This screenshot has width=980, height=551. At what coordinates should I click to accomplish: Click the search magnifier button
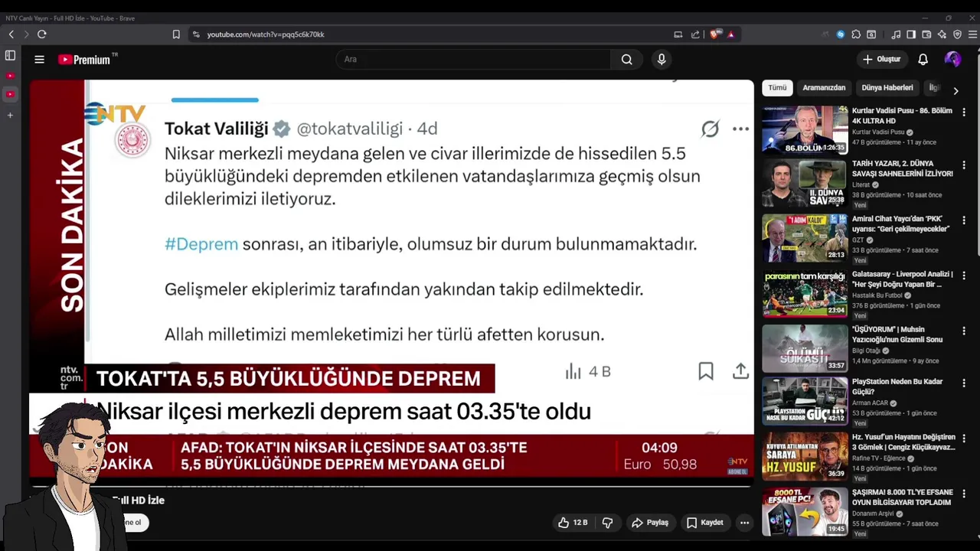point(626,59)
